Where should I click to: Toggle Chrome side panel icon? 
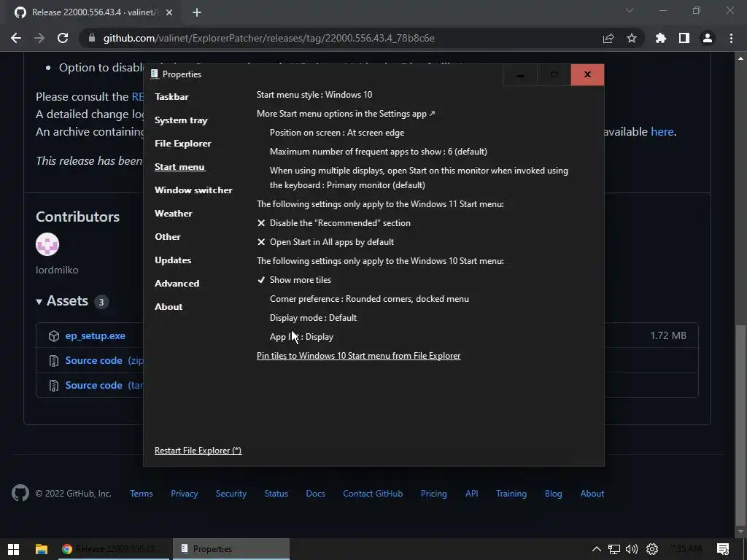tap(684, 38)
